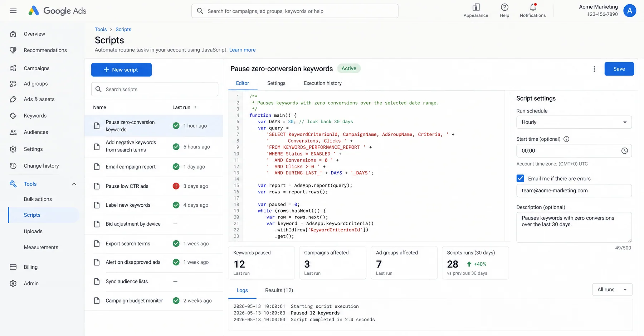
Task: Sort by Last run column
Action: 184,107
